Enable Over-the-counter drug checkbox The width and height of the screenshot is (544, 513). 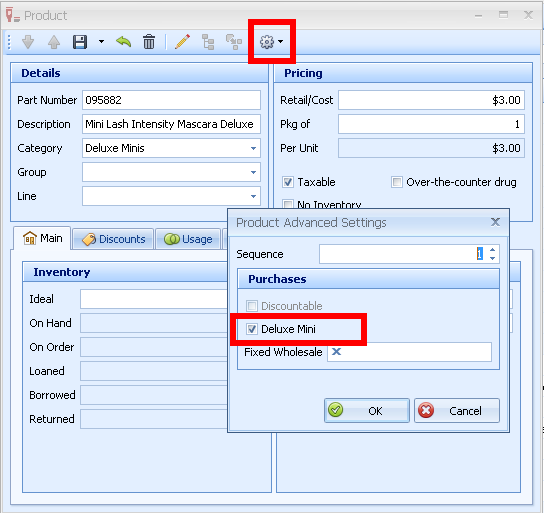coord(396,182)
